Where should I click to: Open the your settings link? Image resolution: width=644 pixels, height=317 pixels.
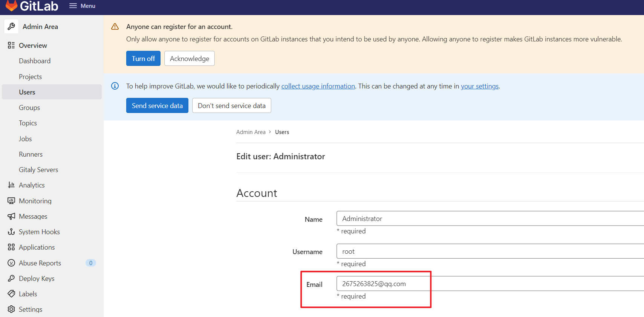(480, 86)
